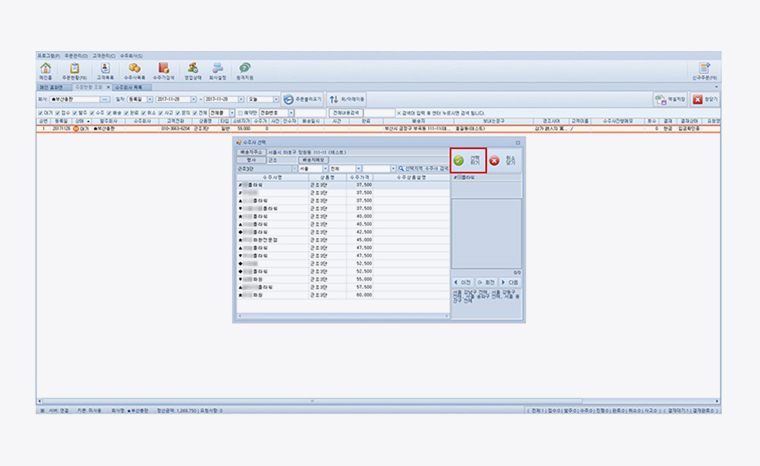This screenshot has height=466, width=760.
Task: Expand the 오늘 date range dropdown
Action: 274,99
